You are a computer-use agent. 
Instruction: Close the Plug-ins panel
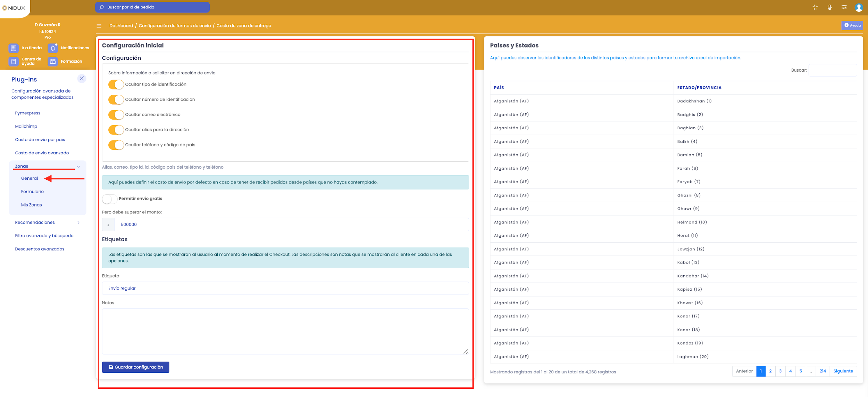(82, 79)
